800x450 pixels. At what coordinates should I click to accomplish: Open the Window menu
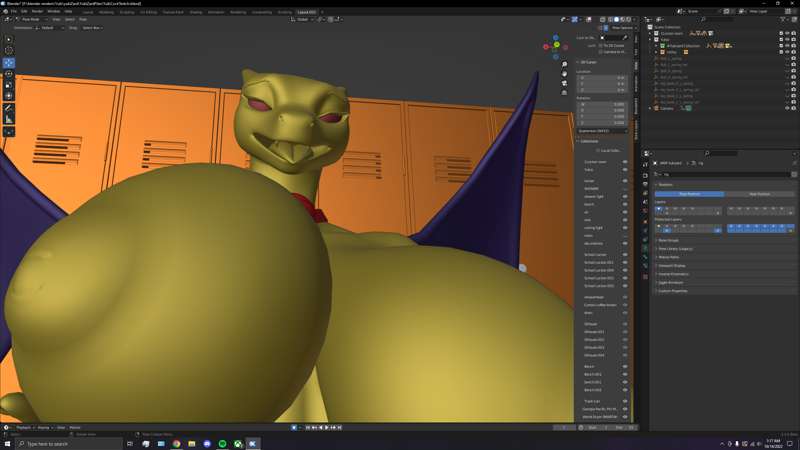pyautogui.click(x=54, y=11)
